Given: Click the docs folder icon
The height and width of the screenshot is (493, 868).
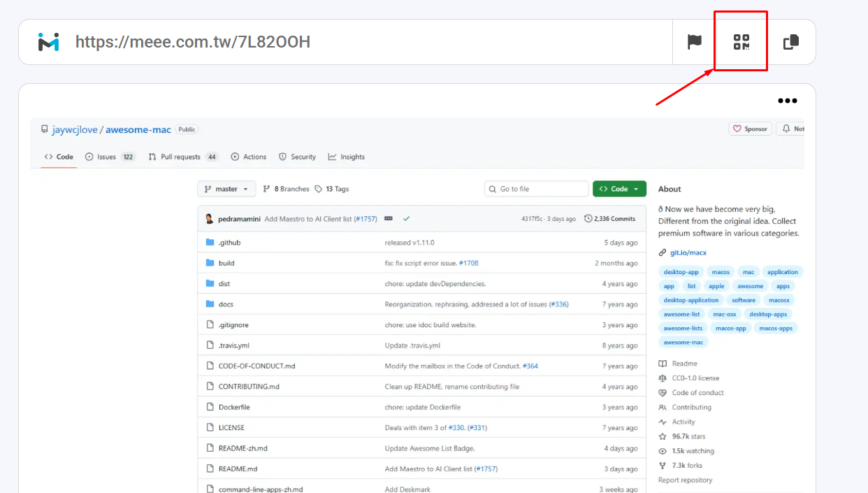Looking at the screenshot, I should (210, 304).
